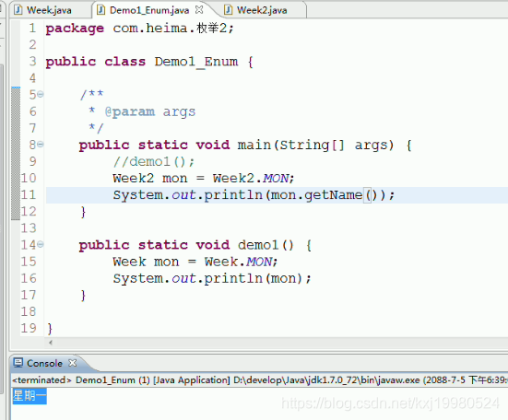Click the @param args Javadoc tag

click(x=150, y=112)
